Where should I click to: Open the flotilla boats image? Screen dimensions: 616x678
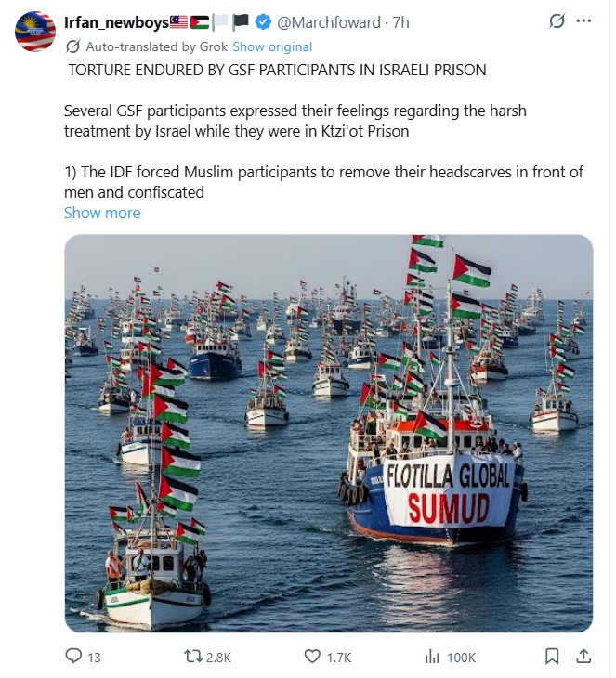329,433
